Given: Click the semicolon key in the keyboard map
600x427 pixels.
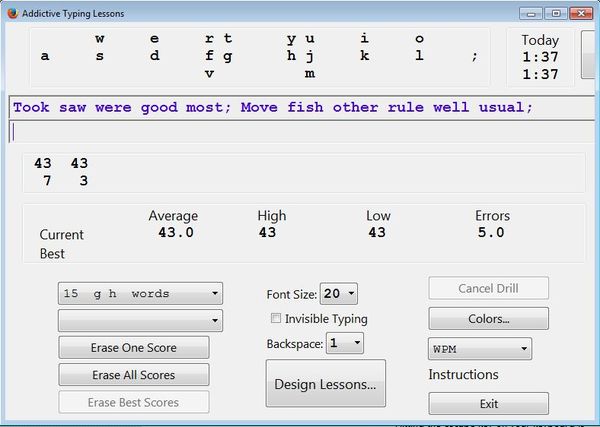Looking at the screenshot, I should click(x=474, y=56).
